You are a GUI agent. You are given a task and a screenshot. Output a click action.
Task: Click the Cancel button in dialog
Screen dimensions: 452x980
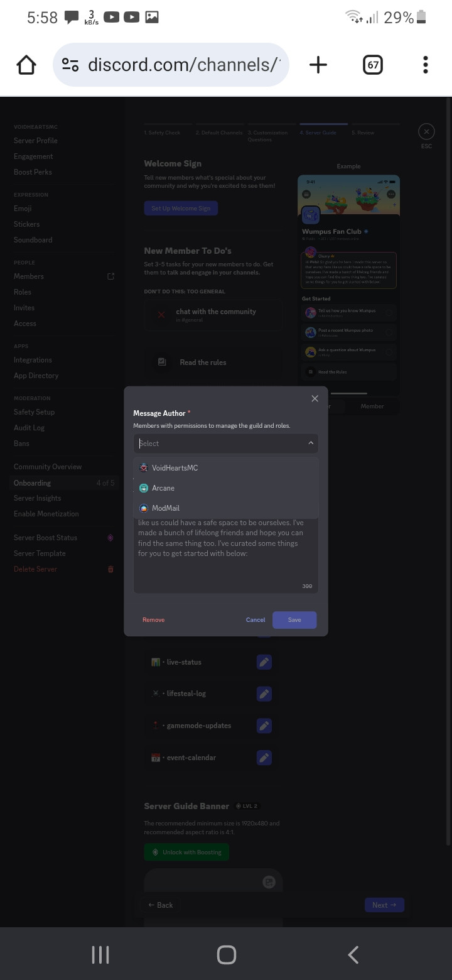point(256,620)
